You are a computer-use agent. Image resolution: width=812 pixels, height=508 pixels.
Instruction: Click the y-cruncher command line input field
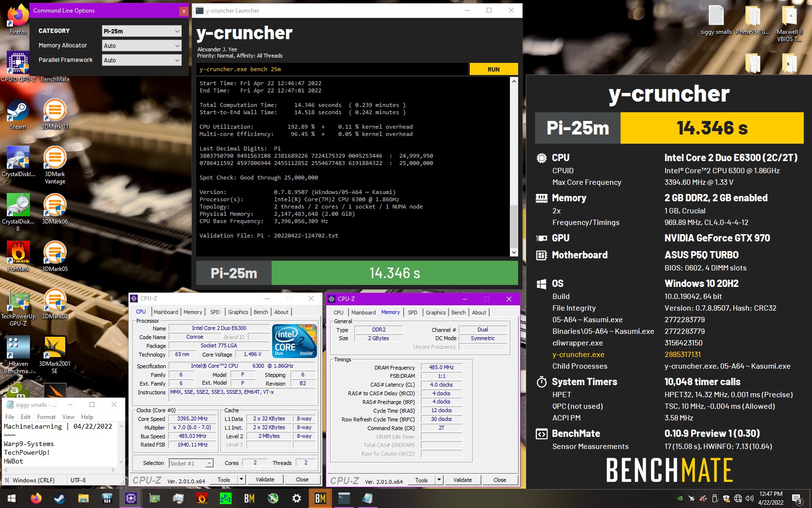(333, 69)
